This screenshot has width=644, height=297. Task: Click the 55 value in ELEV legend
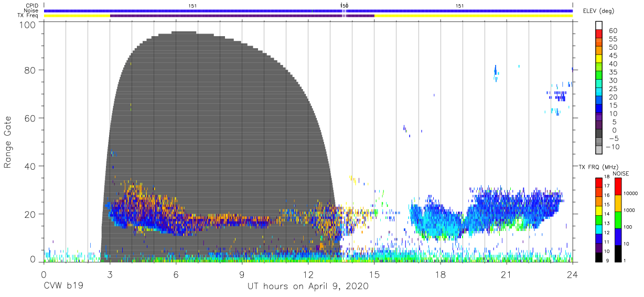[613, 39]
